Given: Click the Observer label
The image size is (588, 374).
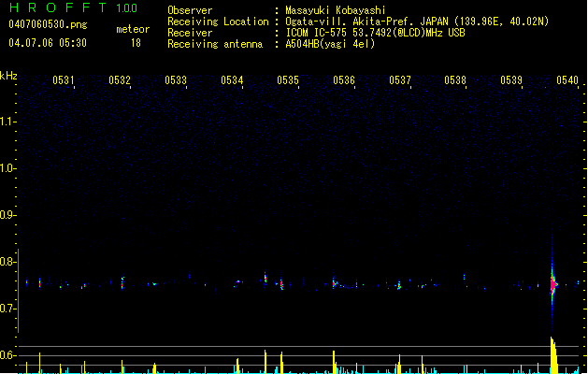Looking at the screenshot, I should [x=190, y=10].
